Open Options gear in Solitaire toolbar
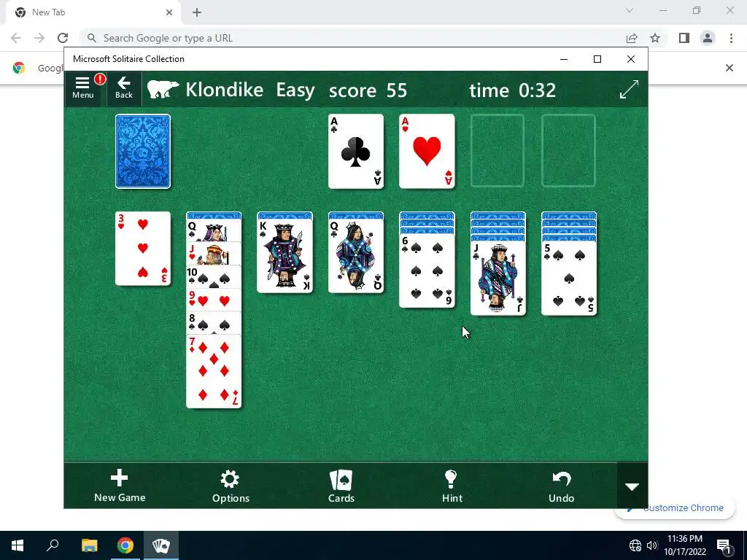This screenshot has height=560, width=747. coord(231,486)
